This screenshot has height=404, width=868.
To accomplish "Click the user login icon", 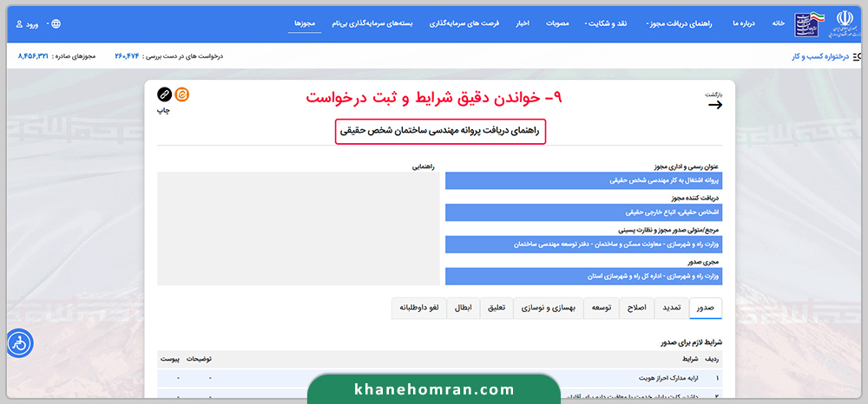I will point(19,24).
